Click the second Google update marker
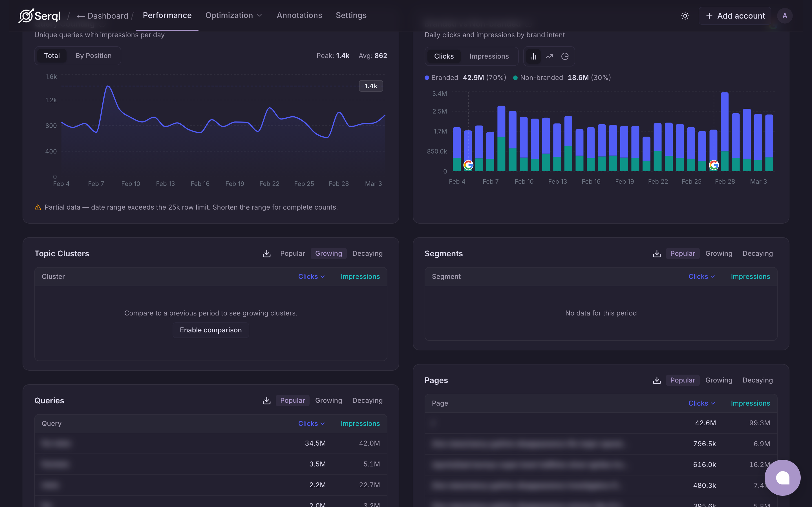This screenshot has width=812, height=507. [714, 165]
